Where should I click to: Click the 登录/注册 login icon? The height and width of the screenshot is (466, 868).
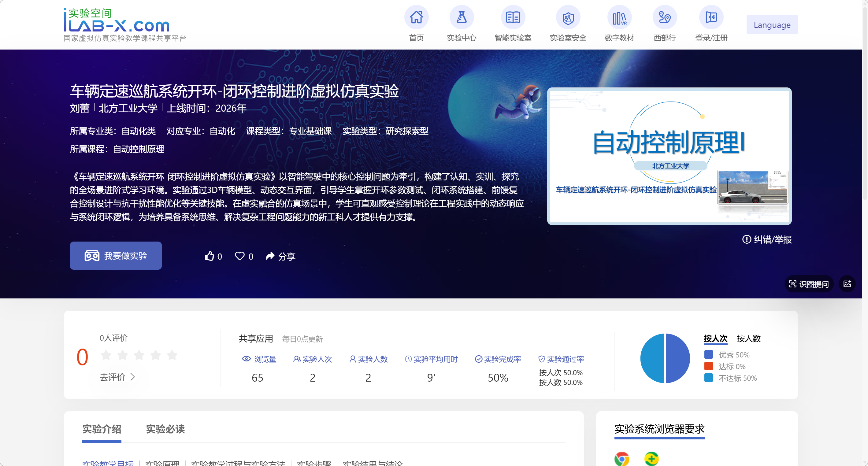tap(711, 17)
